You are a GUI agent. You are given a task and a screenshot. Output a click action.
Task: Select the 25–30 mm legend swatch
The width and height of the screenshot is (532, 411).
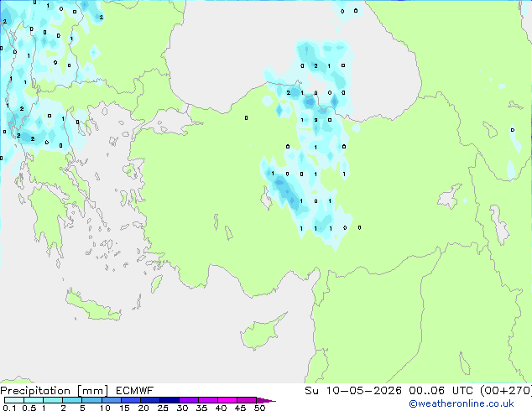169,400
